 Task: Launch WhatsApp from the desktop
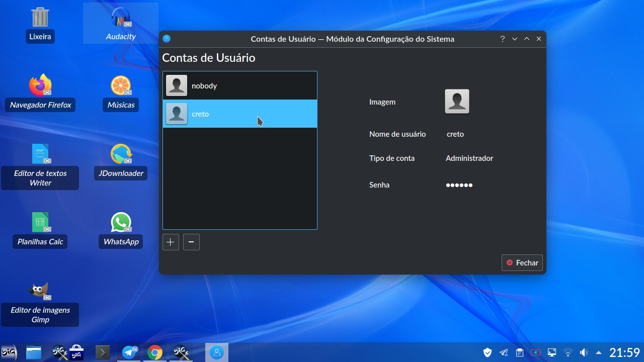121,230
